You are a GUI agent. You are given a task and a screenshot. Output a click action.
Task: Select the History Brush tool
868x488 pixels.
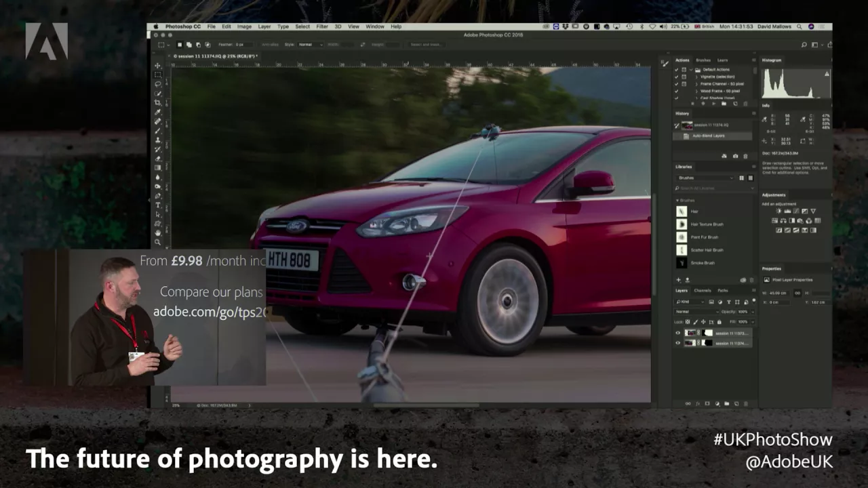pyautogui.click(x=158, y=150)
